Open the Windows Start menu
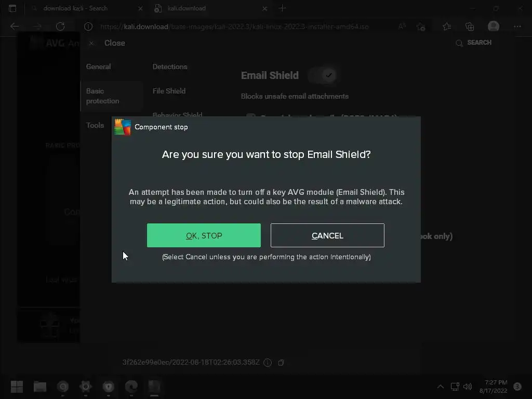Image resolution: width=532 pixels, height=399 pixels. pos(17,387)
